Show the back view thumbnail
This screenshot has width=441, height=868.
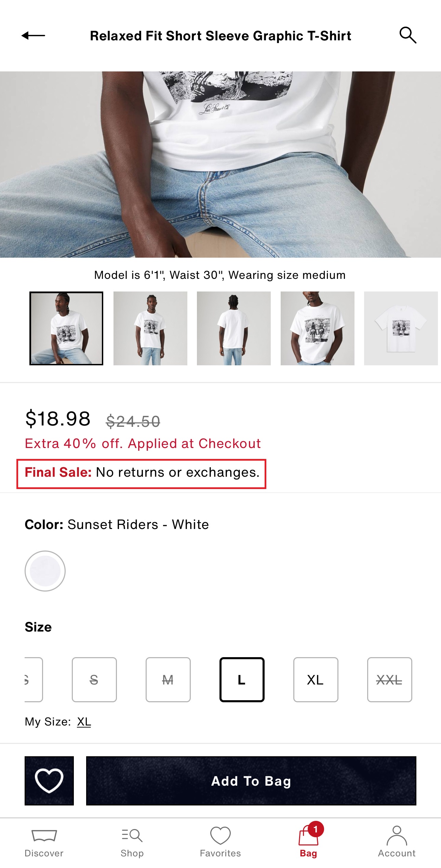point(234,328)
